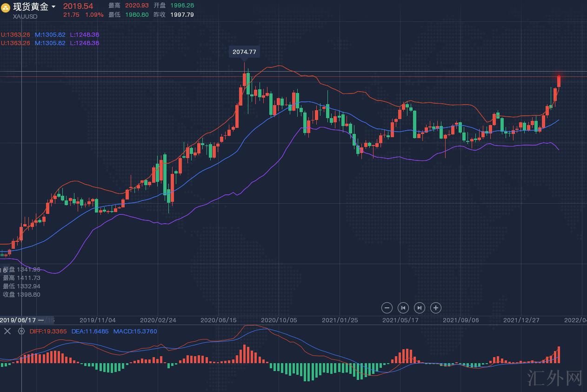Zoom out the chart with minus button
This screenshot has height=392, width=587.
point(387,308)
